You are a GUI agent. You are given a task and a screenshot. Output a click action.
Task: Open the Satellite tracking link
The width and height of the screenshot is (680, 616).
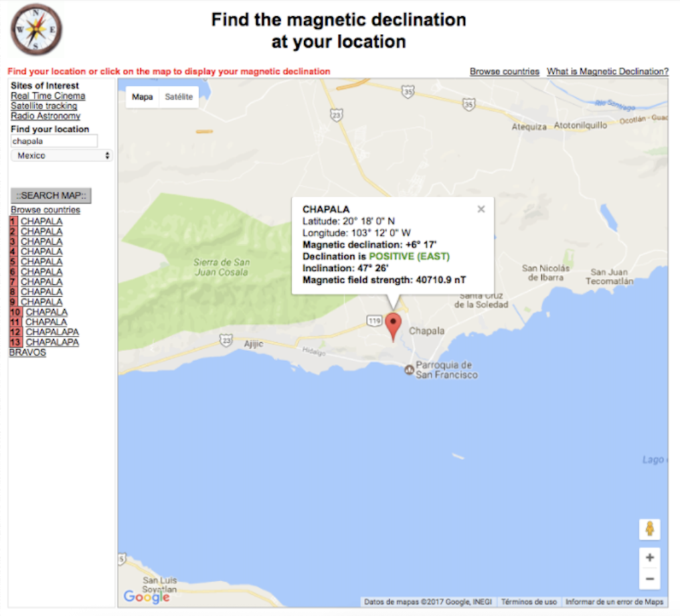tap(44, 106)
